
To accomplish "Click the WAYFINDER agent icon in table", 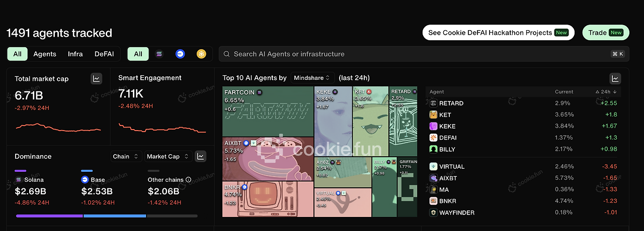I will click(433, 212).
